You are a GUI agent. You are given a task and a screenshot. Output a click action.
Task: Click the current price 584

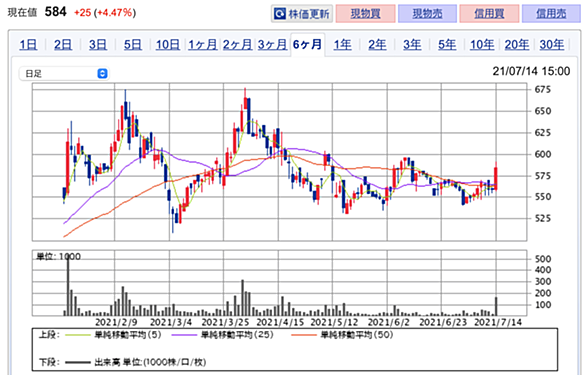click(55, 12)
